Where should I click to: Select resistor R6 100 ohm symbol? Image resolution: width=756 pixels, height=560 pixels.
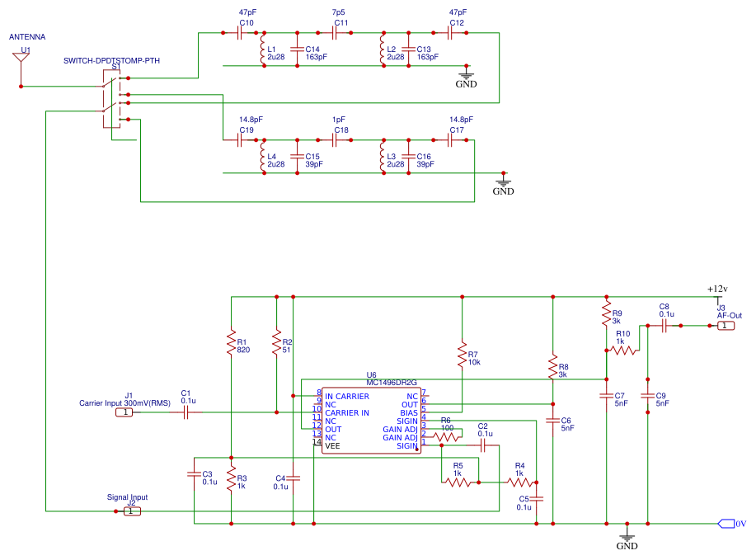coord(445,437)
